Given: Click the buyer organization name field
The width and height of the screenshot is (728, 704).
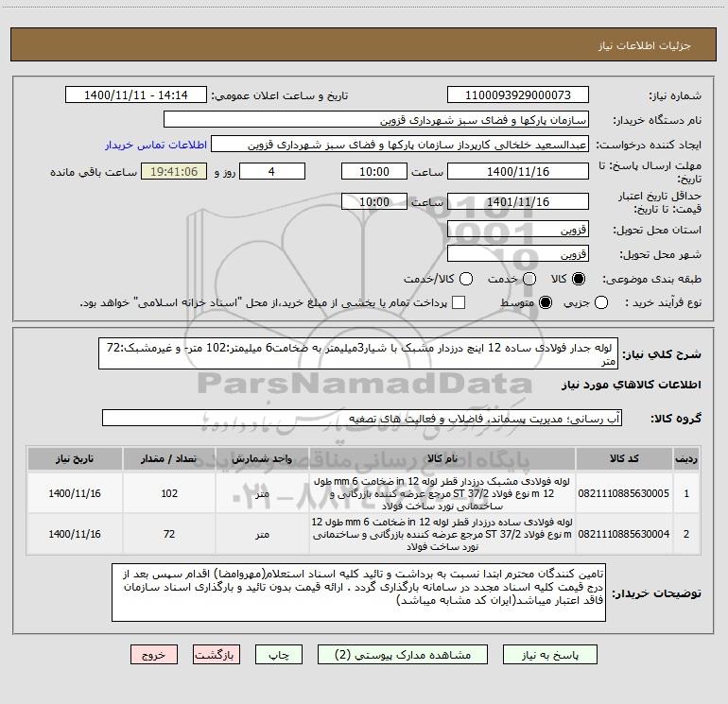Looking at the screenshot, I should tap(376, 119).
